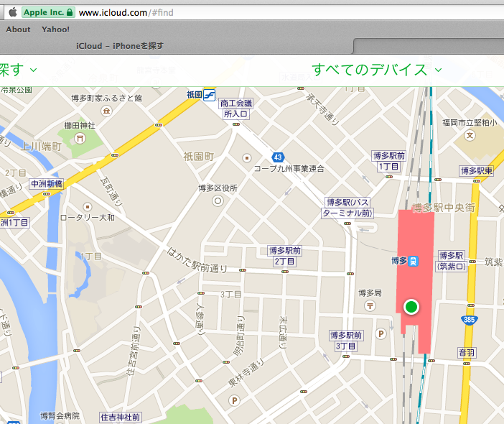Click the 商工会議所入口 intersection label
The width and height of the screenshot is (504, 424).
pos(236,109)
